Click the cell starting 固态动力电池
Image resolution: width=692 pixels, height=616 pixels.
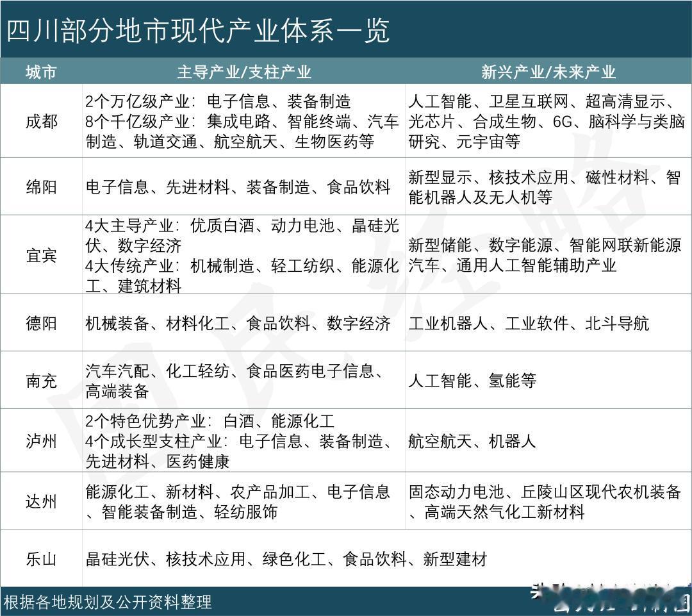(x=548, y=501)
